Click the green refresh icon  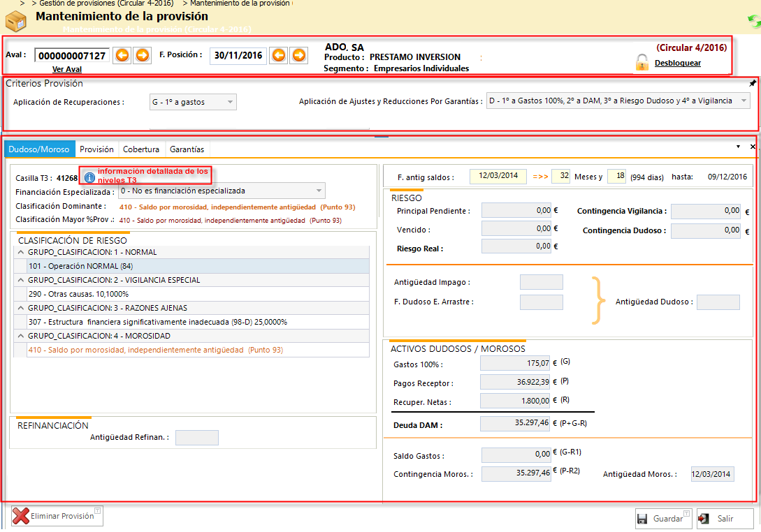[754, 22]
